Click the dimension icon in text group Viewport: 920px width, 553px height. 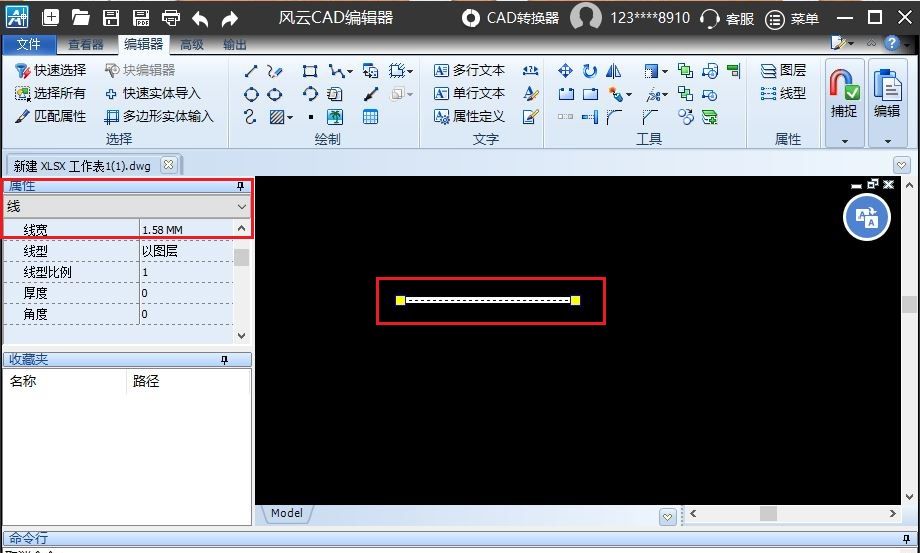click(530, 70)
